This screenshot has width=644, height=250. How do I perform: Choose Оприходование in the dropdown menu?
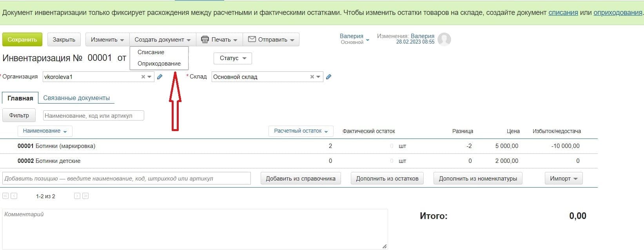(159, 64)
